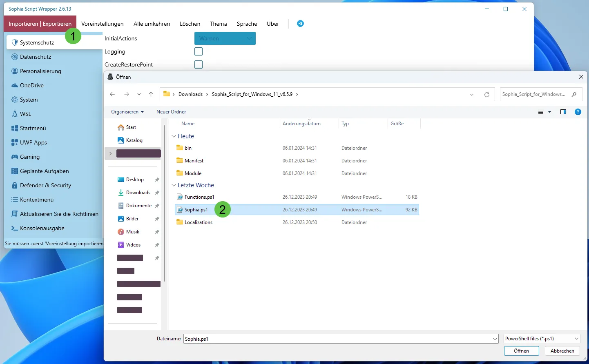Image resolution: width=589 pixels, height=364 pixels.
Task: Select the Localizations folder
Action: pyautogui.click(x=297, y=222)
